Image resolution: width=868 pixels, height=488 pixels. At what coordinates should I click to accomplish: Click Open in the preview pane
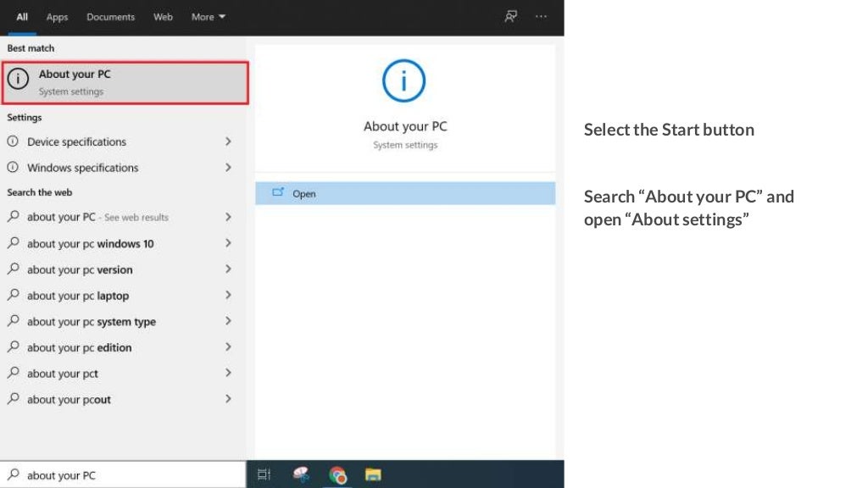click(405, 193)
